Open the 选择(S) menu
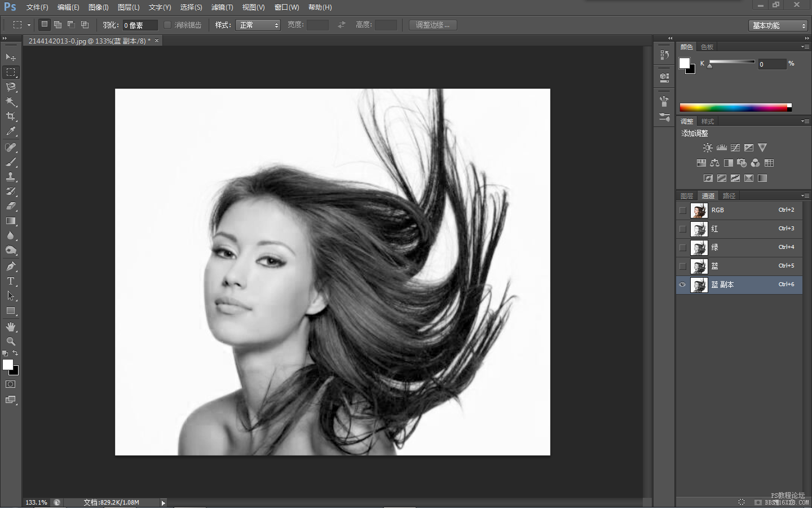This screenshot has height=508, width=812. click(191, 7)
